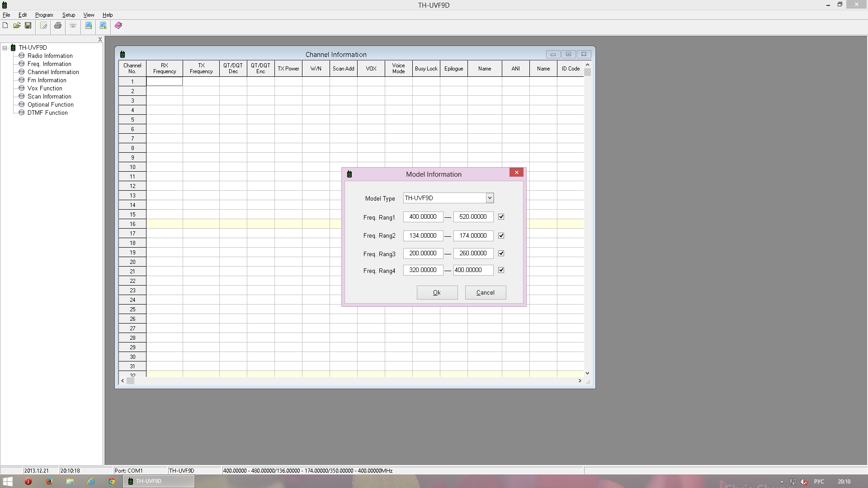The image size is (868, 488).
Task: Click the Scan Add column header
Action: (344, 69)
